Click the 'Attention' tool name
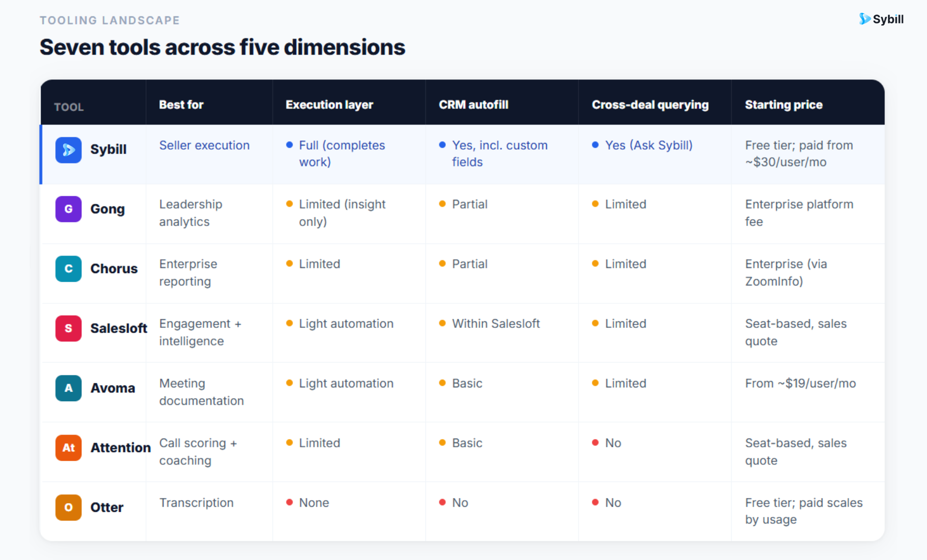The height and width of the screenshot is (560, 927). click(121, 448)
